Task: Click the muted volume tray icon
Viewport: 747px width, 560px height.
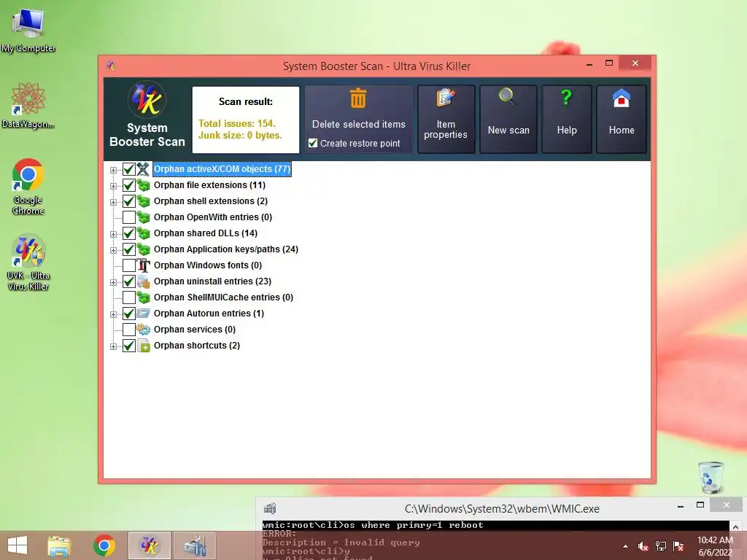Action: 643,547
